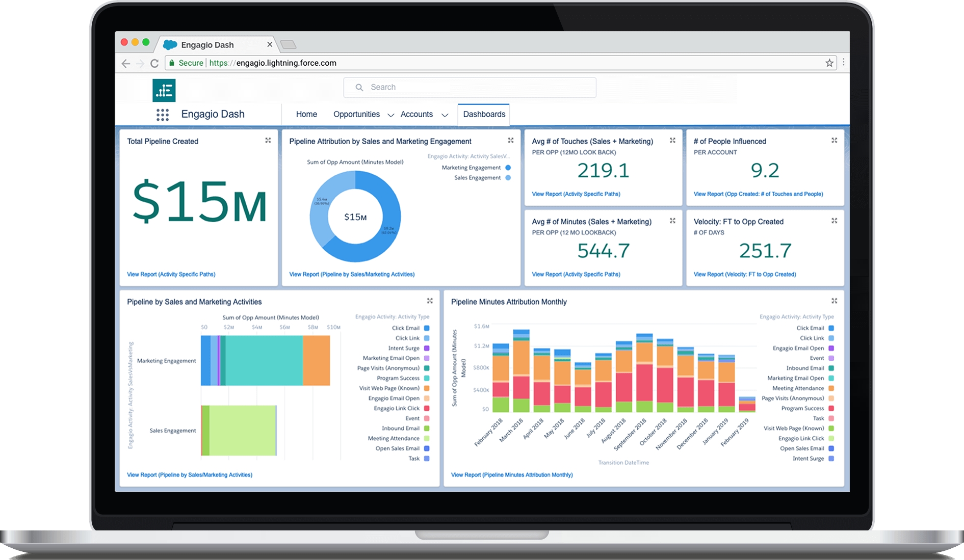Click the Engagio logo icon
The width and height of the screenshot is (964, 560).
(x=164, y=91)
